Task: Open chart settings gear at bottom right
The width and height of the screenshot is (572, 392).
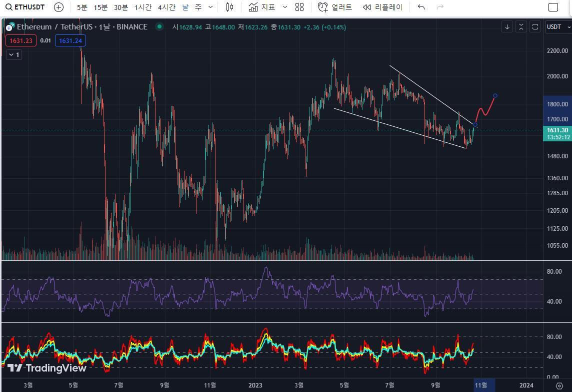Action: coord(559,385)
